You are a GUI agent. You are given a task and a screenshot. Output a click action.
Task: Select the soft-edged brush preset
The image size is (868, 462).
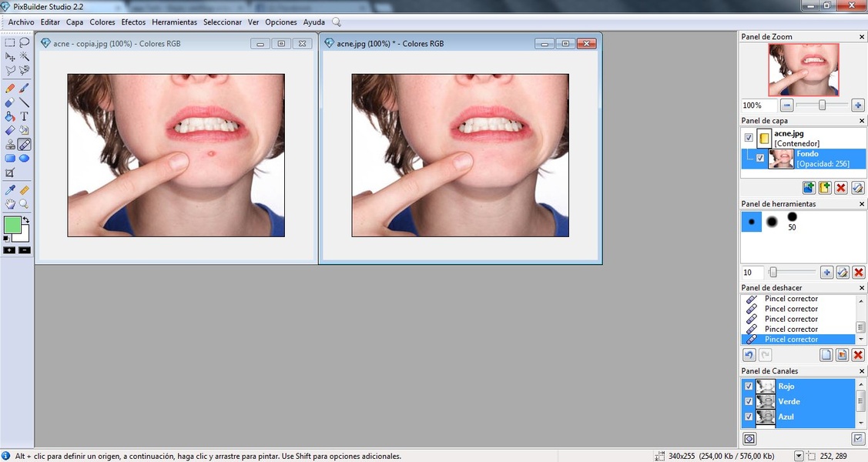[772, 221]
